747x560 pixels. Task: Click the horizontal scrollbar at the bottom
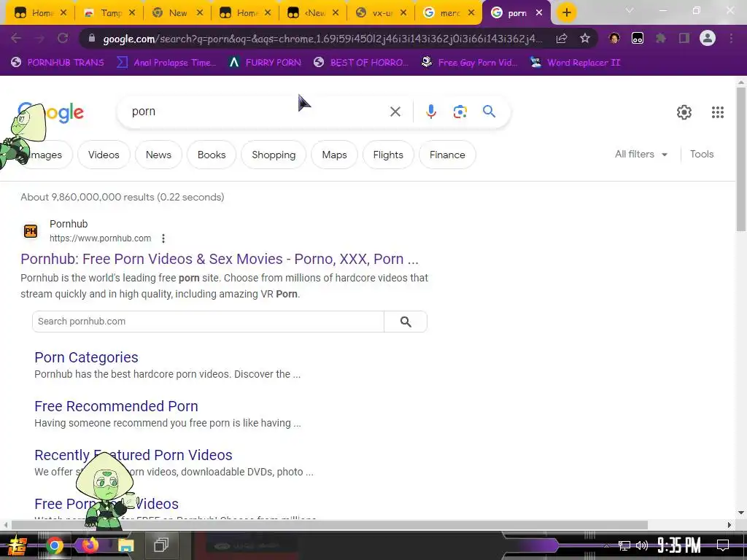tap(329, 525)
